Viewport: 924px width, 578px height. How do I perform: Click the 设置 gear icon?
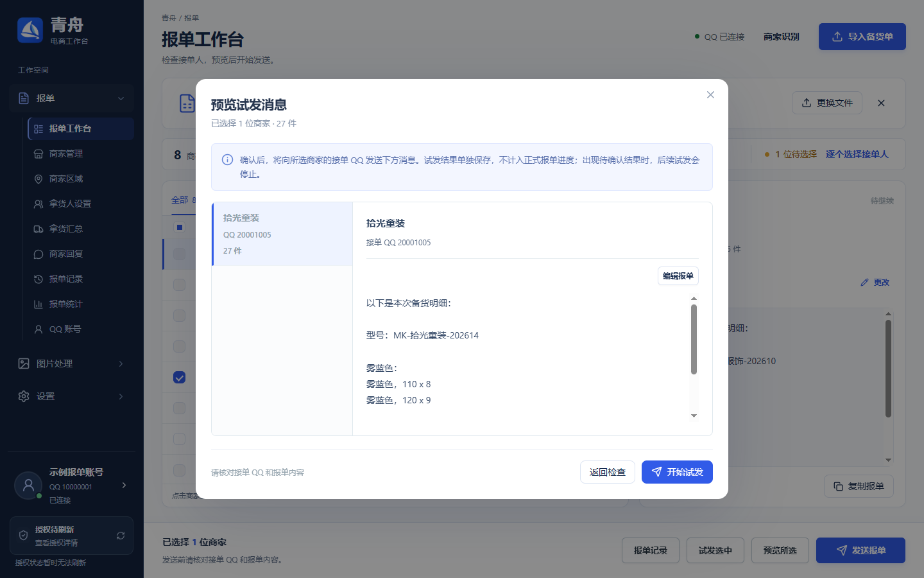[24, 396]
